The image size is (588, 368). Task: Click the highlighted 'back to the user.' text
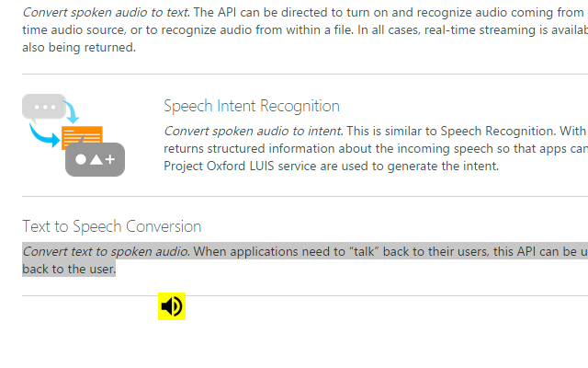(69, 269)
